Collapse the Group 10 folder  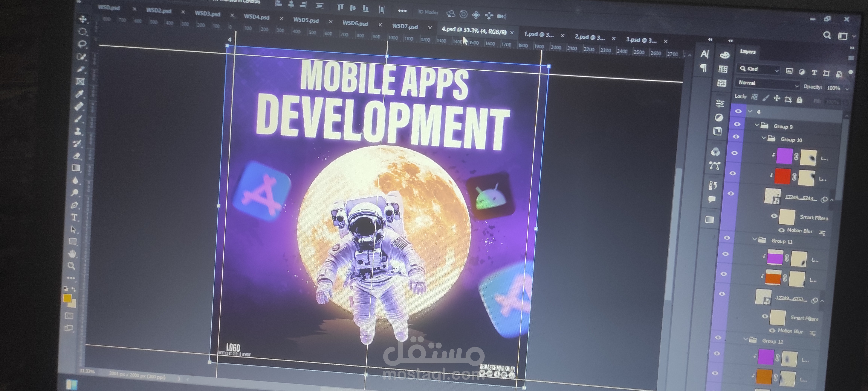pos(764,138)
